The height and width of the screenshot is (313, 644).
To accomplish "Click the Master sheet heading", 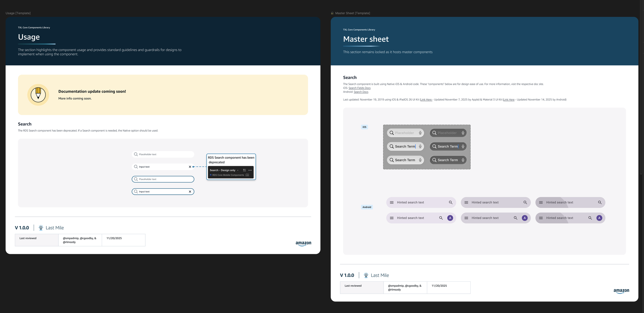I will 366,39.
